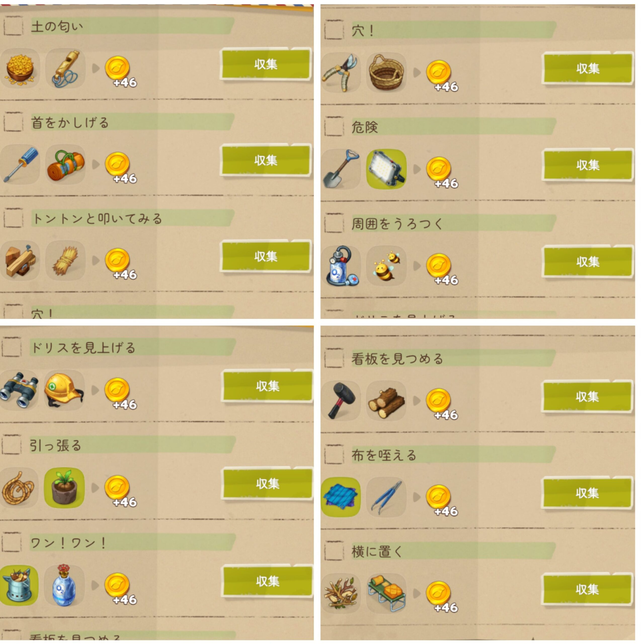
Task: Click the potted seedling item icon
Action: 64,488
